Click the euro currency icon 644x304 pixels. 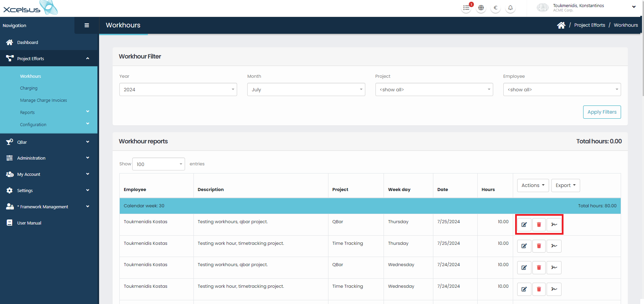(x=496, y=8)
